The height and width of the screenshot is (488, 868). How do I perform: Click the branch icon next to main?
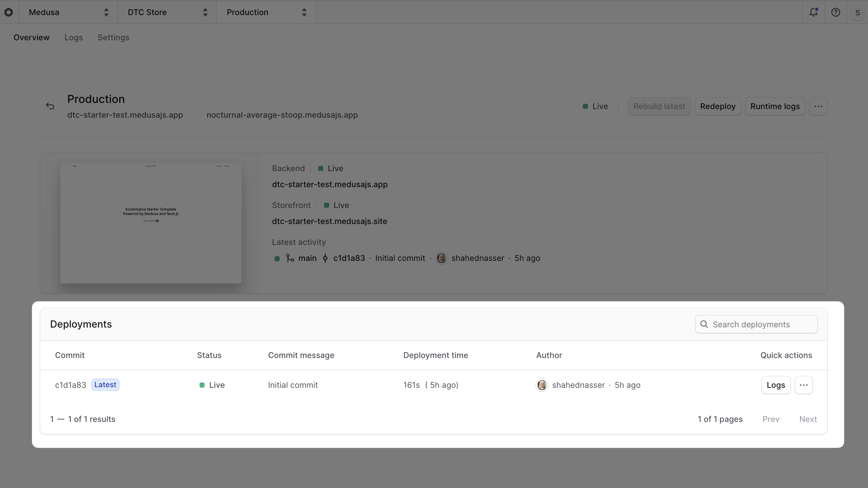[290, 258]
